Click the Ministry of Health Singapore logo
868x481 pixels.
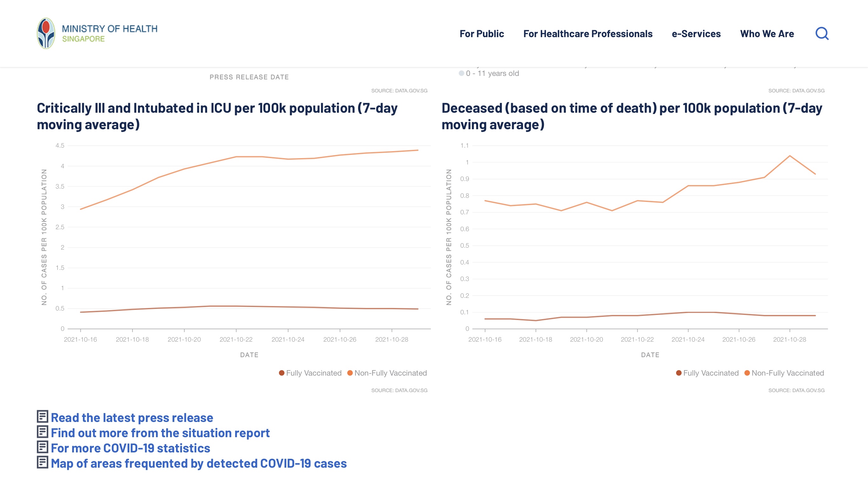click(x=97, y=33)
